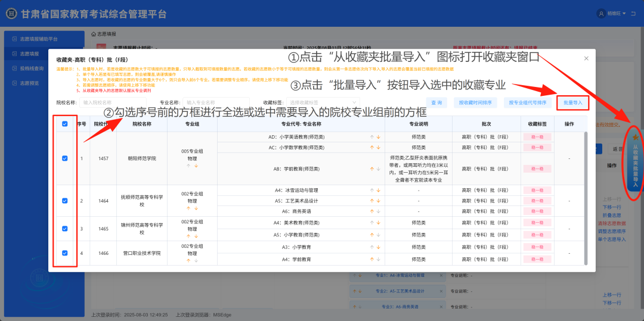Click 折叠志愿 link in background page
Image resolution: width=644 pixels, height=321 pixels.
click(612, 215)
